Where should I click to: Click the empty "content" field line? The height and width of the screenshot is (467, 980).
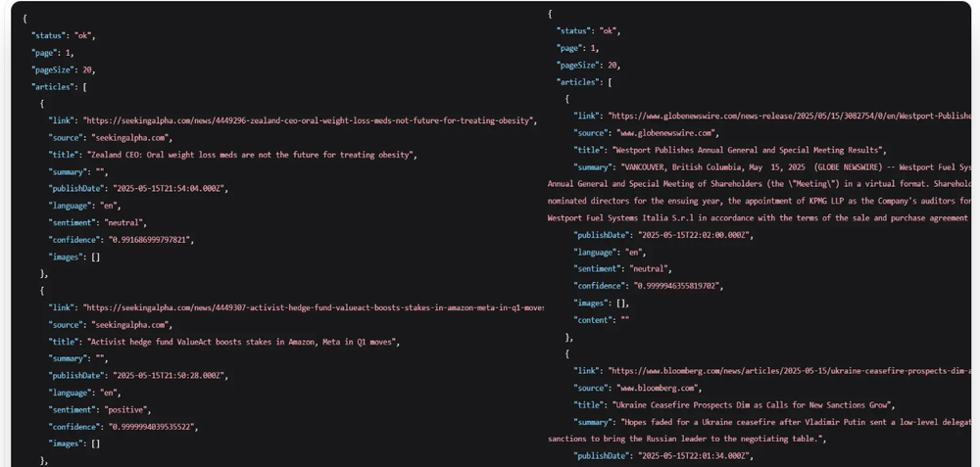point(602,320)
